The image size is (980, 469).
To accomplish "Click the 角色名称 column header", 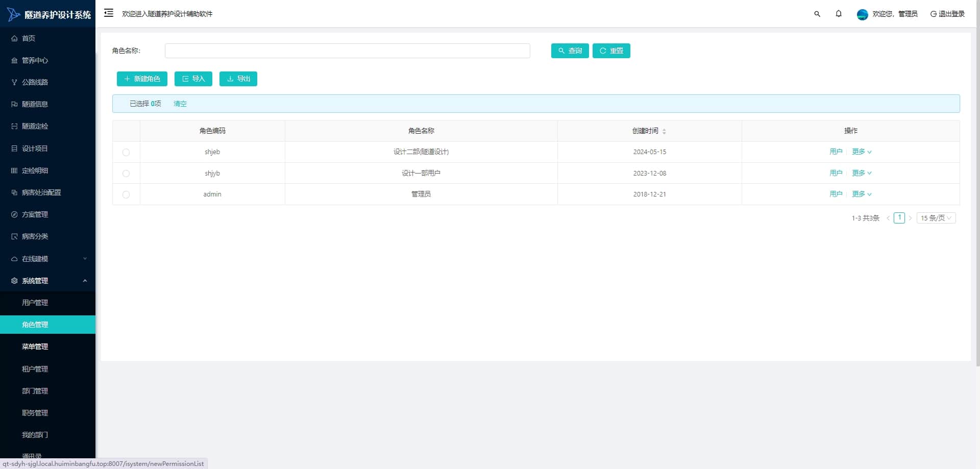I will pyautogui.click(x=421, y=131).
